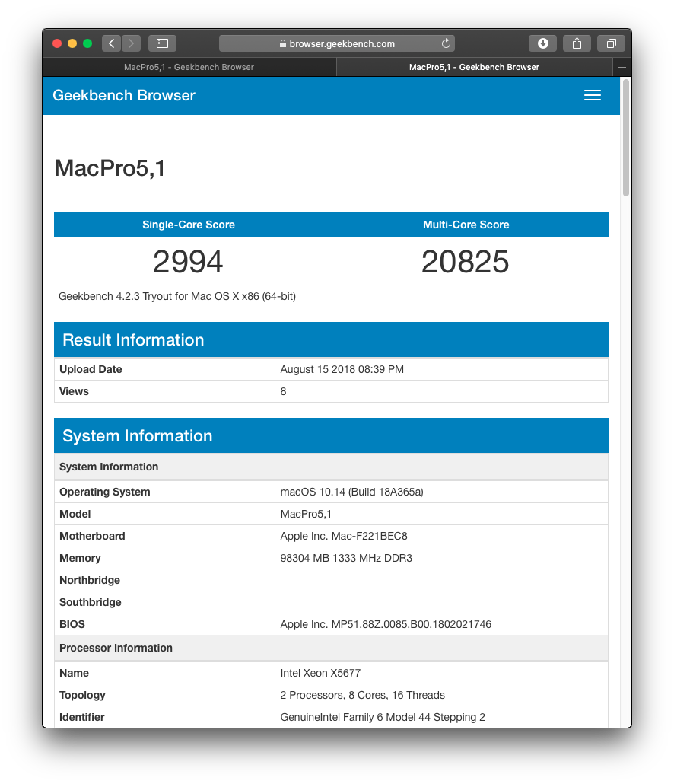Click the Result Information section header
Screen dimensions: 674x784
(x=331, y=340)
